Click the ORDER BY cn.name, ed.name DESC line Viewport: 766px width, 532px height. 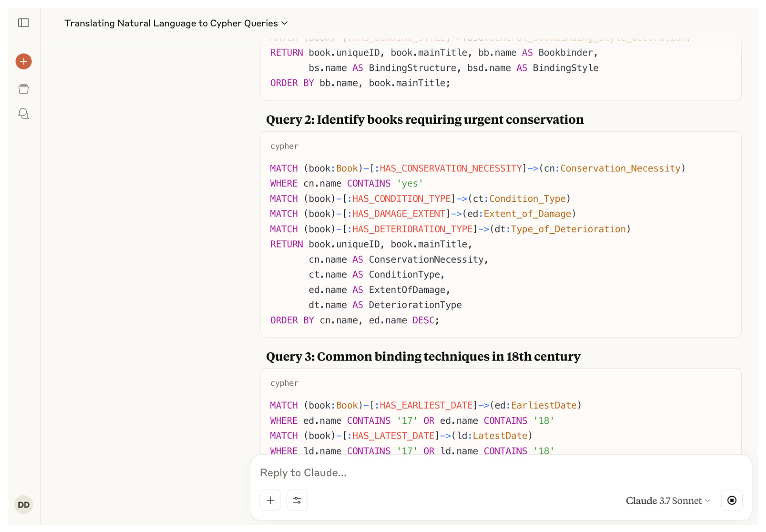[355, 320]
